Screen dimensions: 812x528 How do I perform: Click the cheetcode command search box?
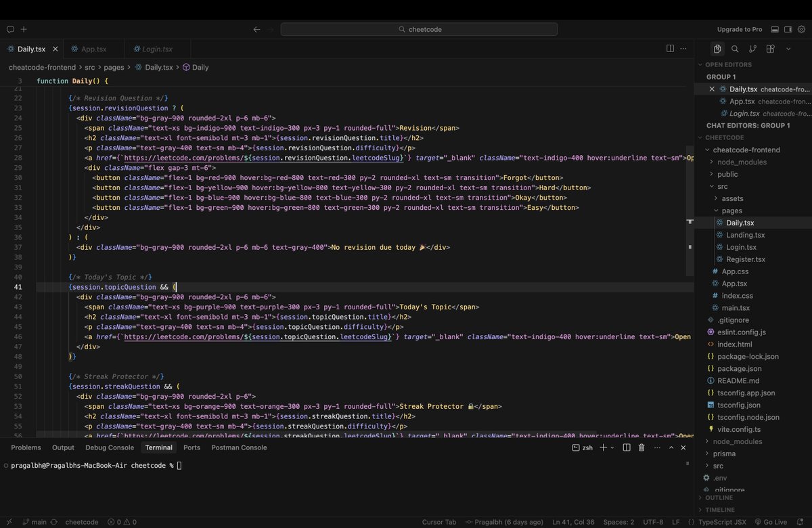419,29
